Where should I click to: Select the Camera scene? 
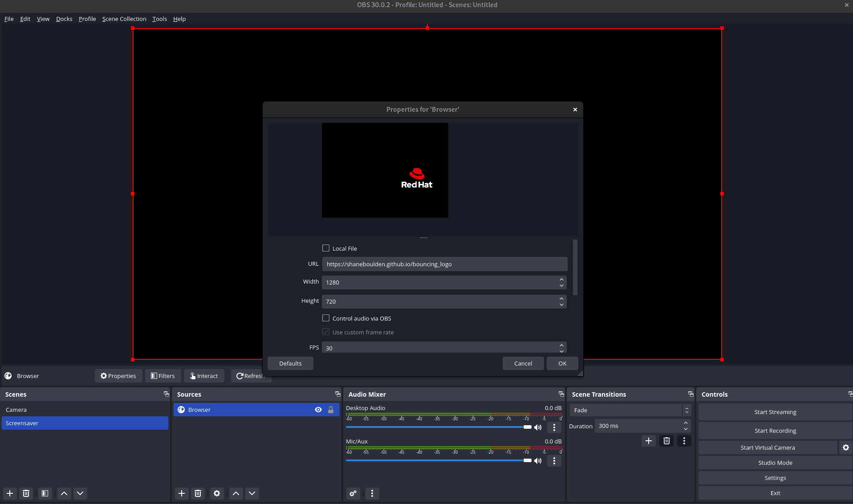click(85, 410)
